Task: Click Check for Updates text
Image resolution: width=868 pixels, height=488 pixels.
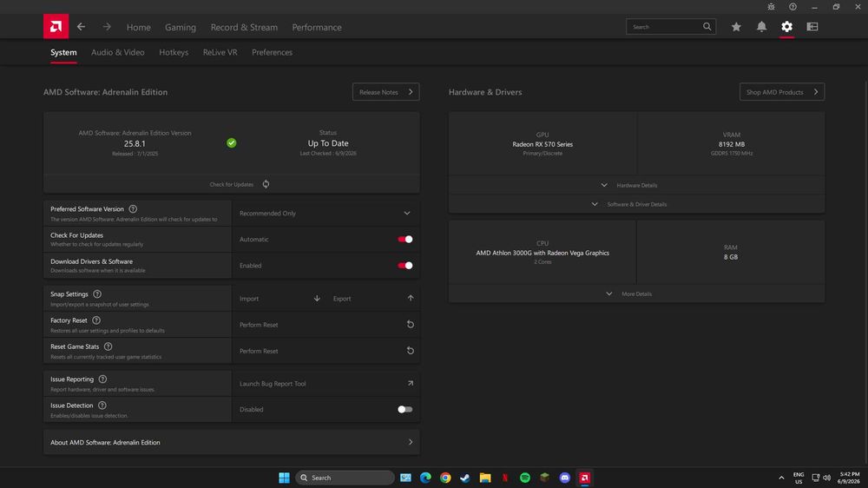Action: 232,184
